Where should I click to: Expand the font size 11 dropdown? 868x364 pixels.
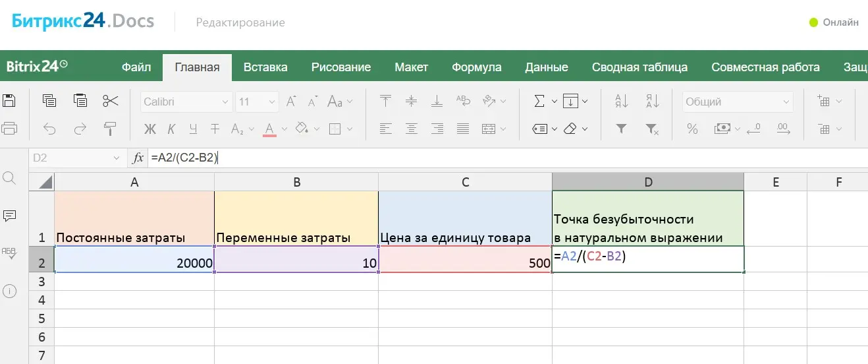click(272, 102)
